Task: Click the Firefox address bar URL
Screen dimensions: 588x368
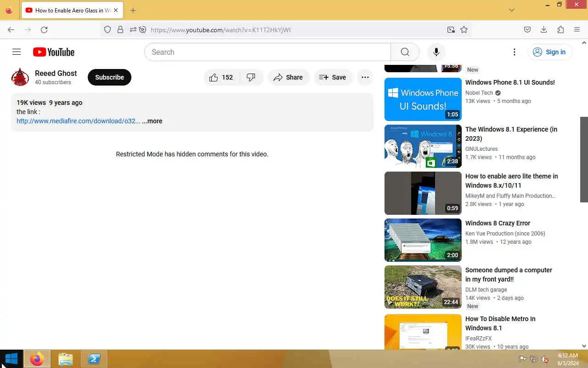Action: (220, 30)
